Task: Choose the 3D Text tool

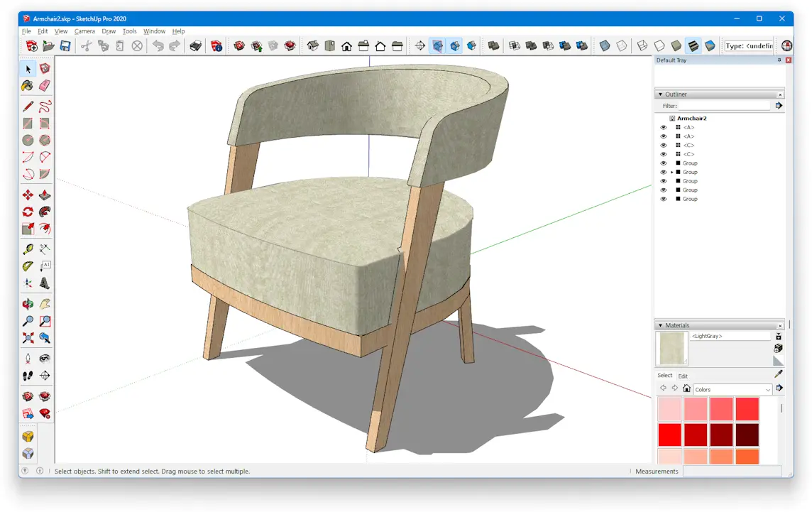Action: tap(45, 283)
